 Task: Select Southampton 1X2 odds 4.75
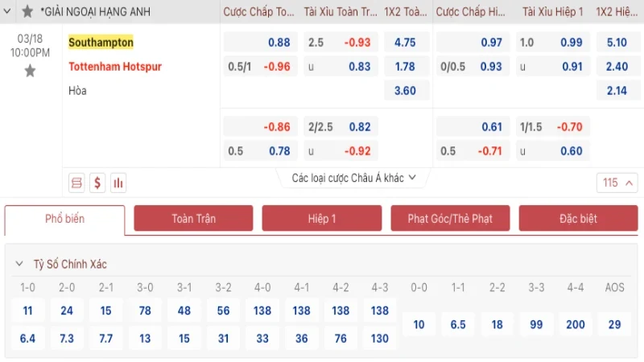[x=407, y=43]
